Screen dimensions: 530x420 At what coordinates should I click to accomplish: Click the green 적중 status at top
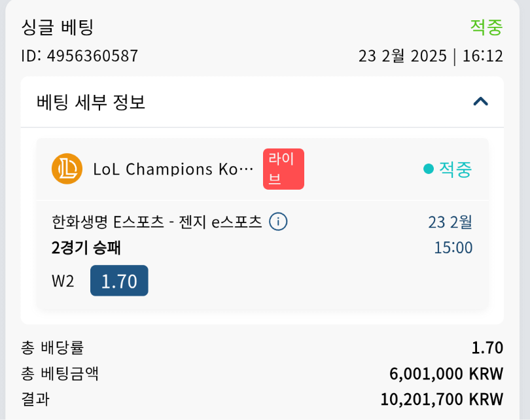click(486, 27)
